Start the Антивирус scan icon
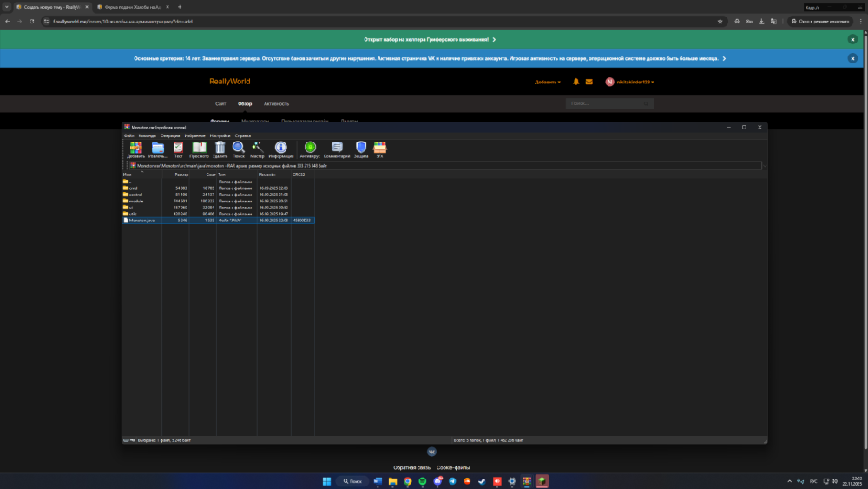This screenshot has width=868, height=489. [310, 149]
